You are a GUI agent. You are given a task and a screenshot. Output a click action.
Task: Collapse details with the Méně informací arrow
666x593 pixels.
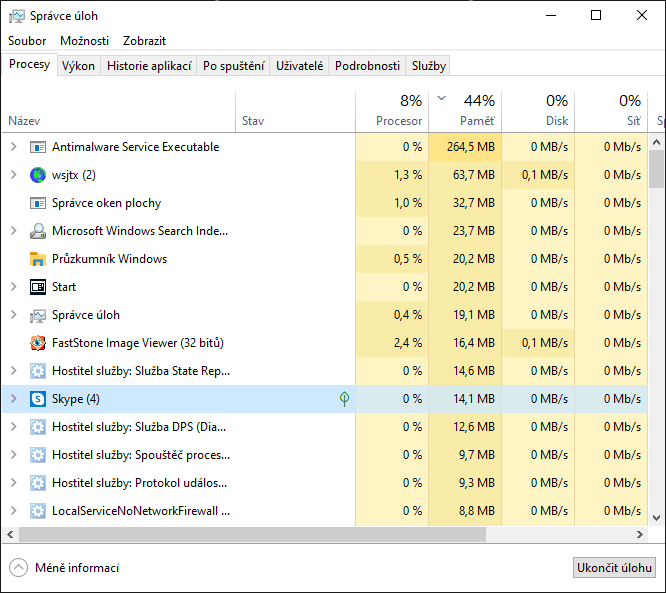click(18, 568)
